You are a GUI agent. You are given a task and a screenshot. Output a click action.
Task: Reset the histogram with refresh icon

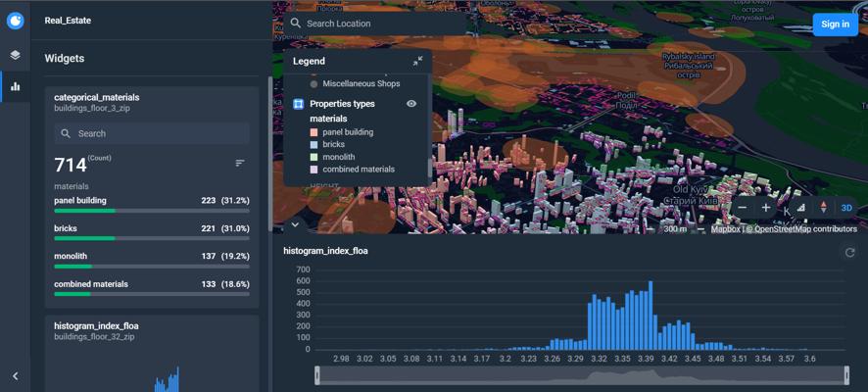point(849,253)
